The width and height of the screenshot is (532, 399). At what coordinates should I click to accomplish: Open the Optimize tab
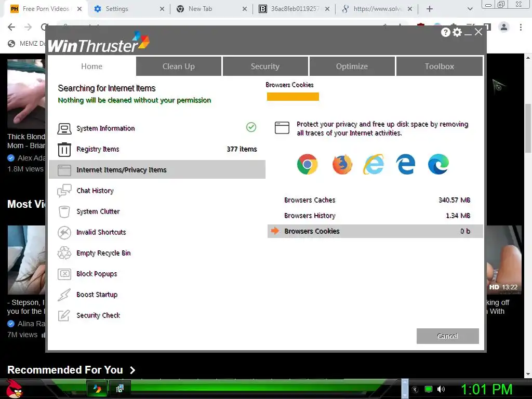(352, 66)
